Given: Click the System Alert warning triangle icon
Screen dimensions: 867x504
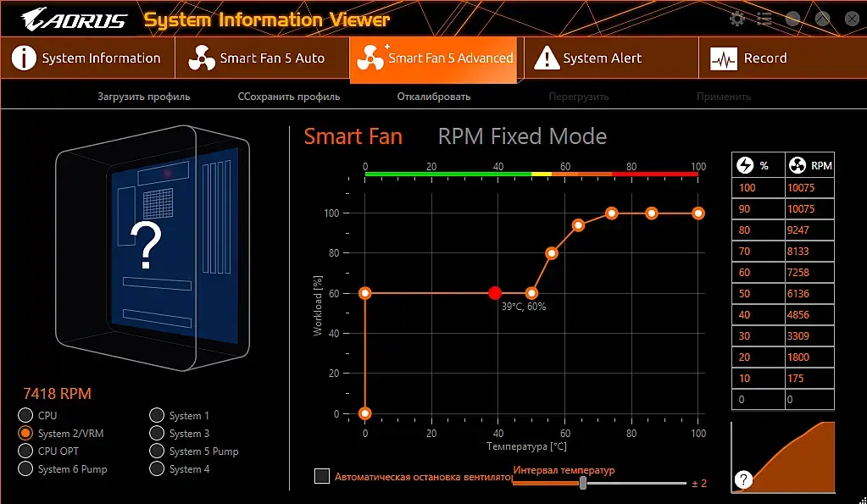Looking at the screenshot, I should pyautogui.click(x=547, y=58).
